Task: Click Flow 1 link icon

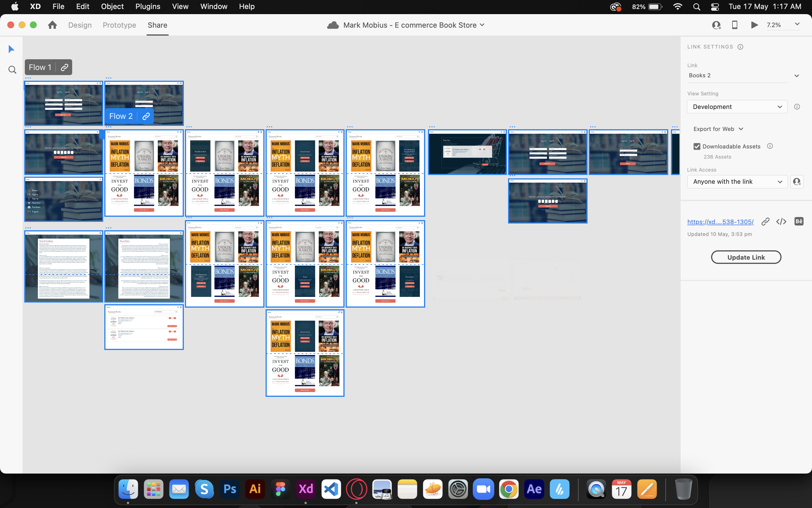Action: 64,67
